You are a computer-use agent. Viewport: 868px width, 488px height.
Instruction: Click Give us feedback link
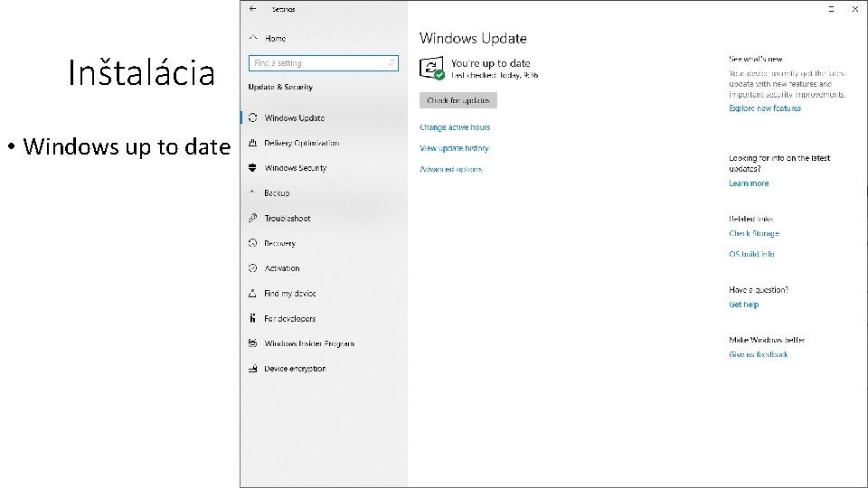click(759, 354)
